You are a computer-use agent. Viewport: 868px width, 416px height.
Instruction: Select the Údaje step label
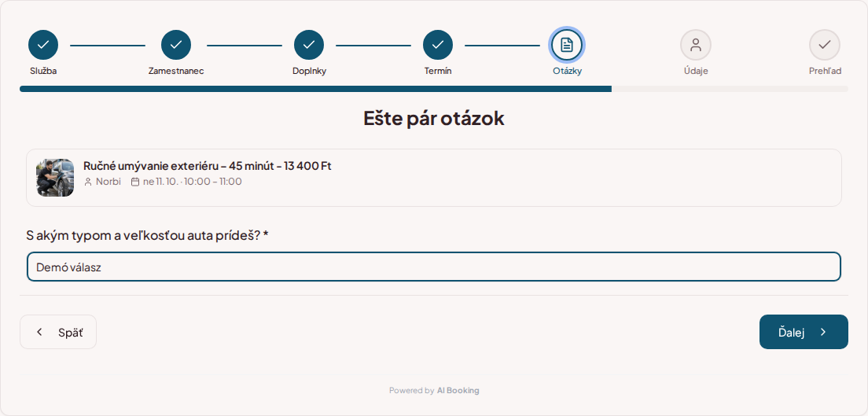(696, 71)
